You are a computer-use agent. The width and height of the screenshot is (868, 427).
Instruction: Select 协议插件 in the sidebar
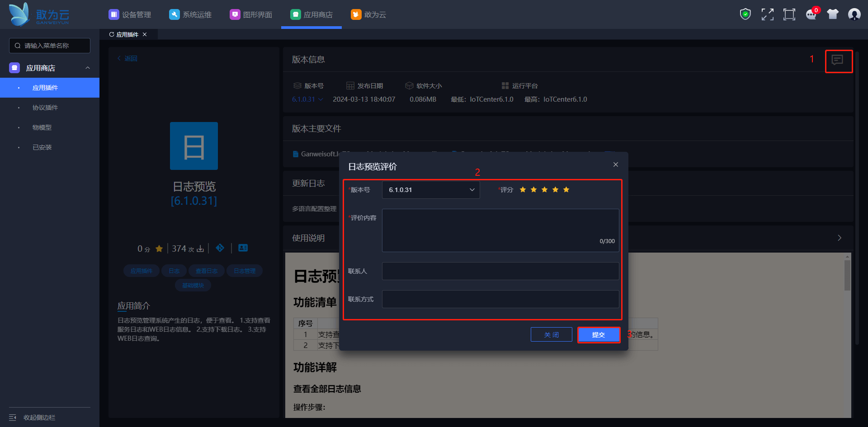50,108
